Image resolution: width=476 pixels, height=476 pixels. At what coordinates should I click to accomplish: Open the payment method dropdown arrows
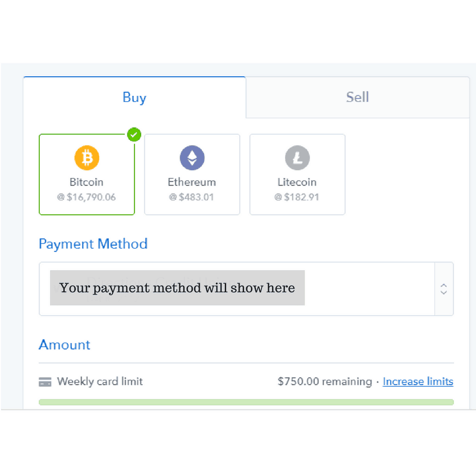pos(443,289)
